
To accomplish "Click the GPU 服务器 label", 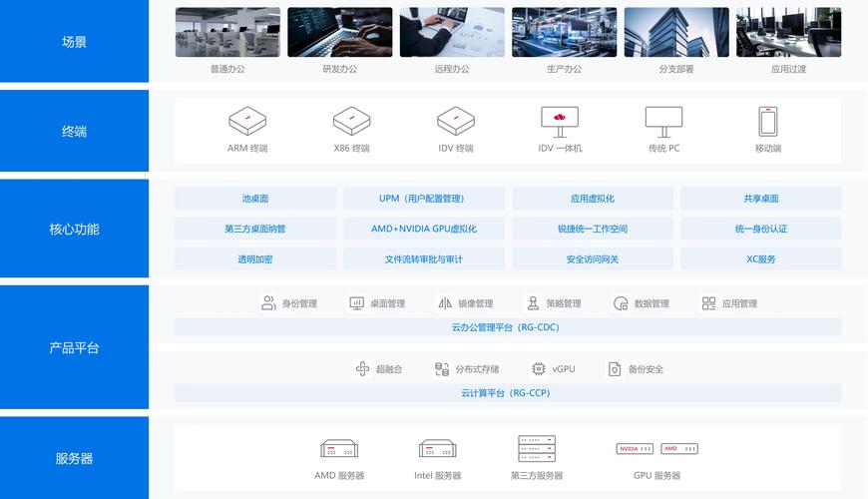I will click(x=657, y=475).
